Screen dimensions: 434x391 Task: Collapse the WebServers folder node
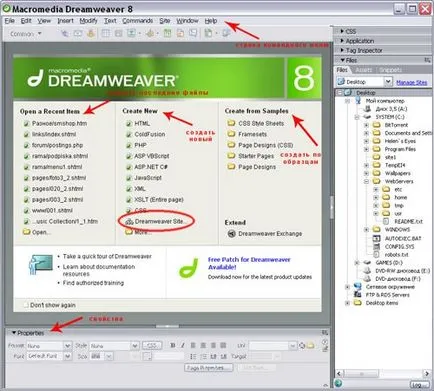(366, 181)
